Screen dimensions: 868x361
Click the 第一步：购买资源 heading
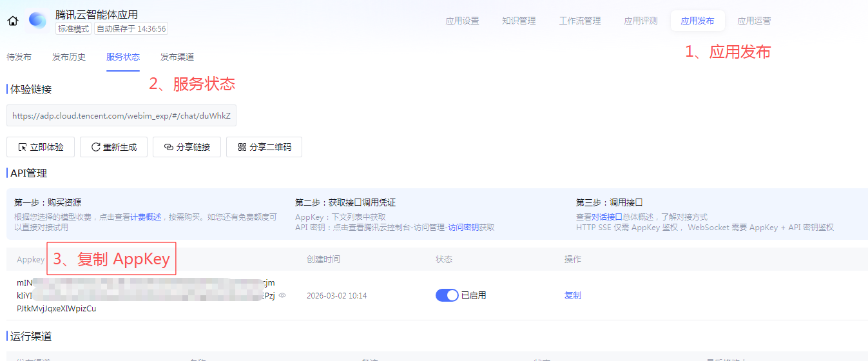pos(48,202)
